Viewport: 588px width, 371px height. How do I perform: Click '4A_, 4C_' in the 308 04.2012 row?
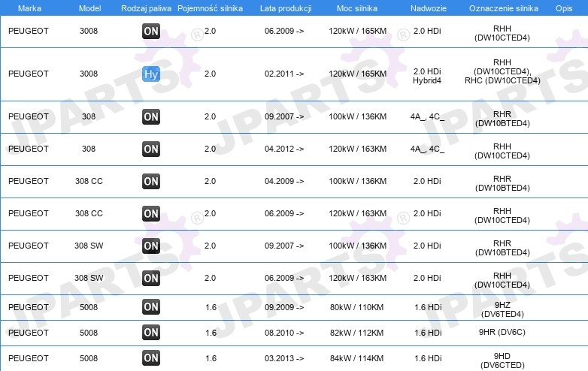[x=427, y=149]
